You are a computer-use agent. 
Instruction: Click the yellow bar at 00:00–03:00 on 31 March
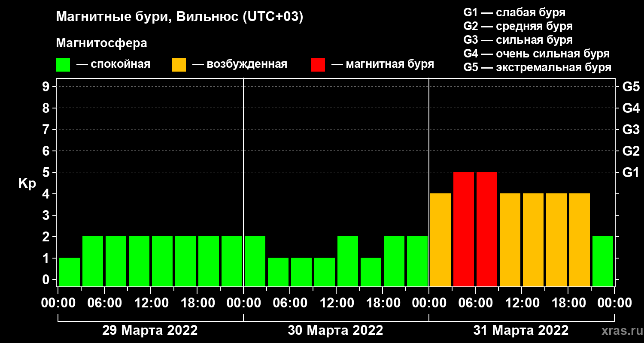point(440,240)
